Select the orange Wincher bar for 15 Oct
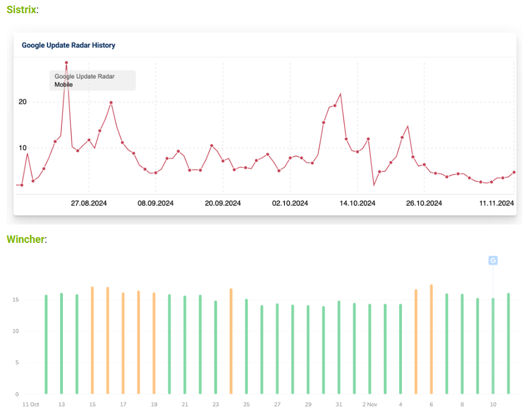This screenshot has width=532, height=413. (x=92, y=340)
